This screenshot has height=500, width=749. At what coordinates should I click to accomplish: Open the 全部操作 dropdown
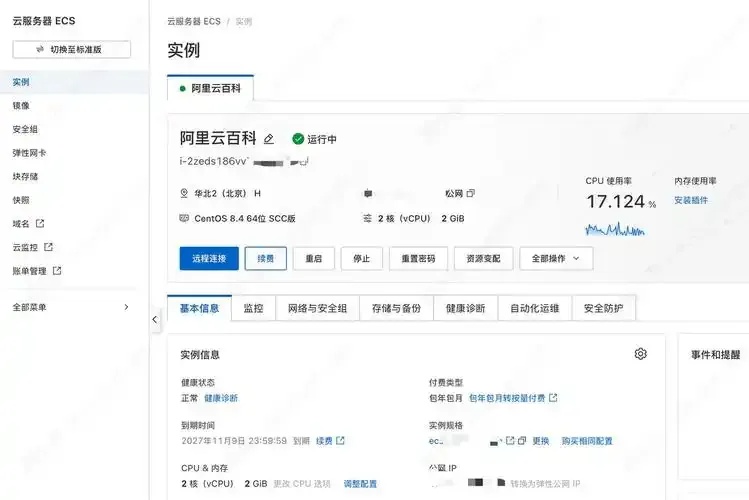[556, 258]
